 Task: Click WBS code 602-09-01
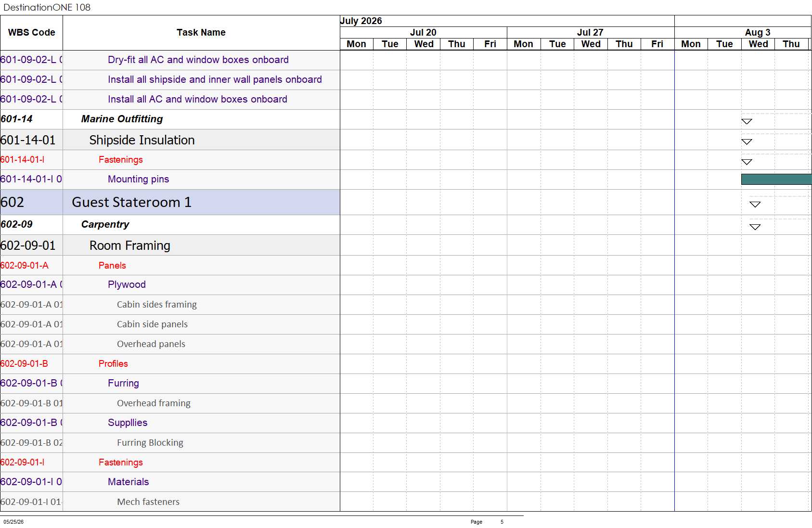(28, 245)
